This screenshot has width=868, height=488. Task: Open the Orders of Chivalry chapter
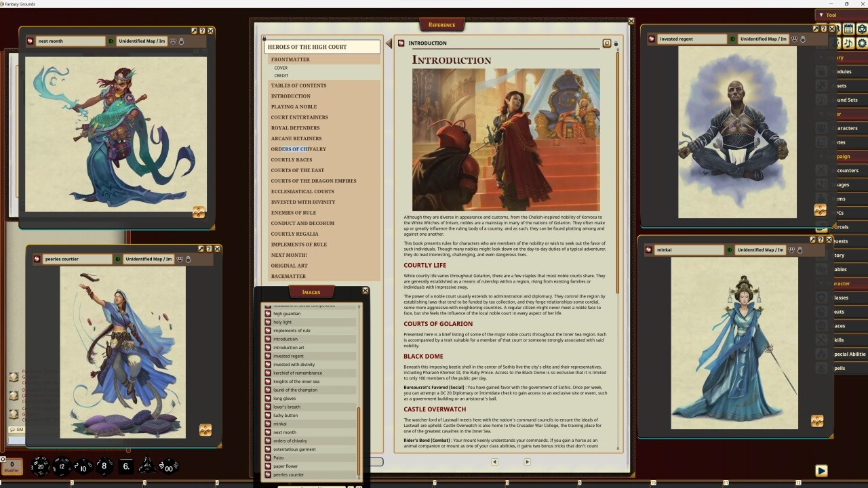(x=299, y=148)
